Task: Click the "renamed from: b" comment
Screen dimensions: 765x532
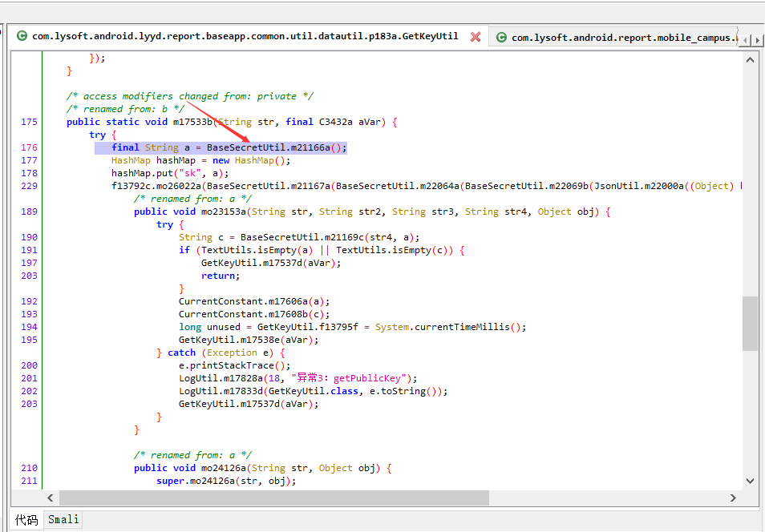Action: coord(125,109)
